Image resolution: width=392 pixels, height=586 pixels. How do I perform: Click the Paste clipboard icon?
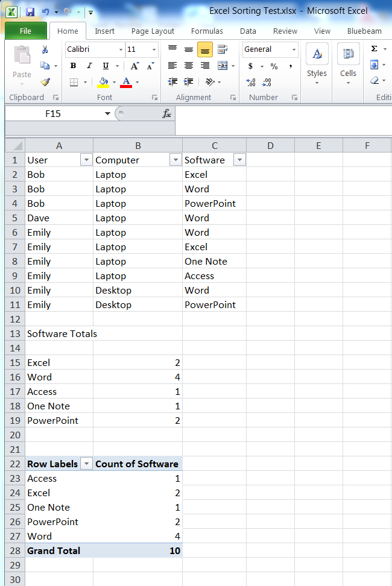point(22,55)
